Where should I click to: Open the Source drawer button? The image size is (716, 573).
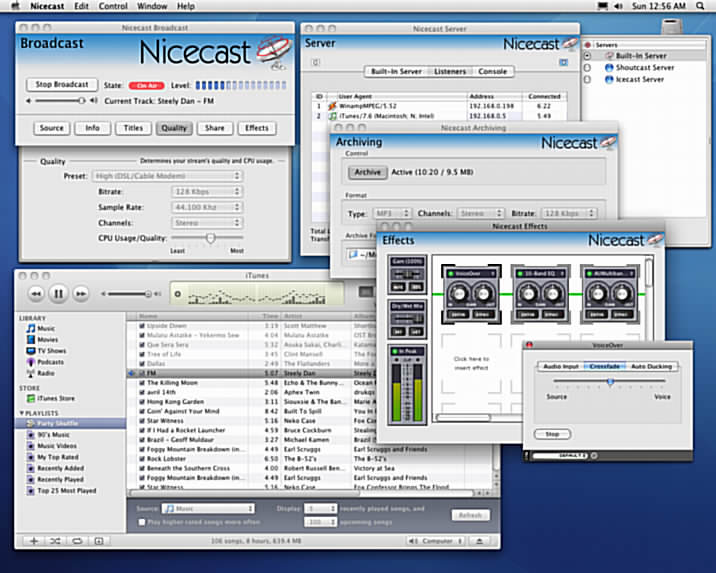52,128
